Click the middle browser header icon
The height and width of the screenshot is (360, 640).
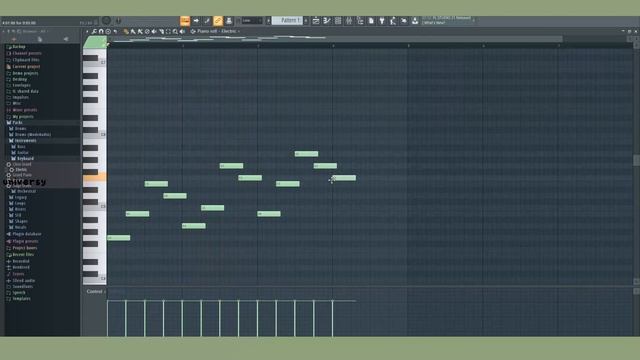click(x=40, y=39)
